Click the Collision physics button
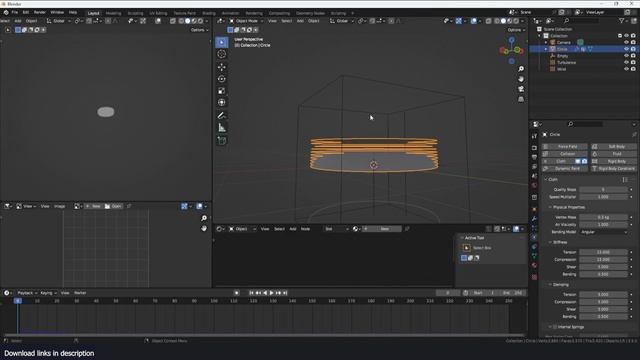 [565, 154]
